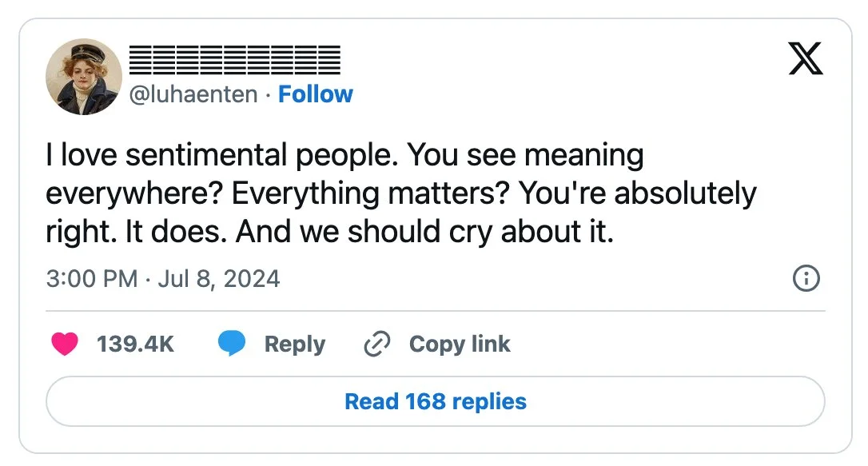The image size is (868, 466).
Task: Click the Reply text label
Action: [294, 344]
